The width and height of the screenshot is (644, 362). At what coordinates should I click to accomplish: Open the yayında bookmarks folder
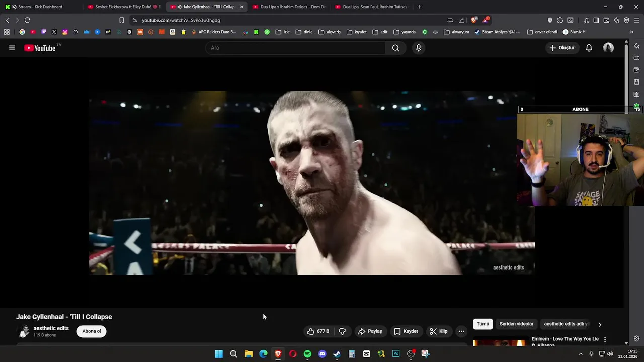coord(405,32)
